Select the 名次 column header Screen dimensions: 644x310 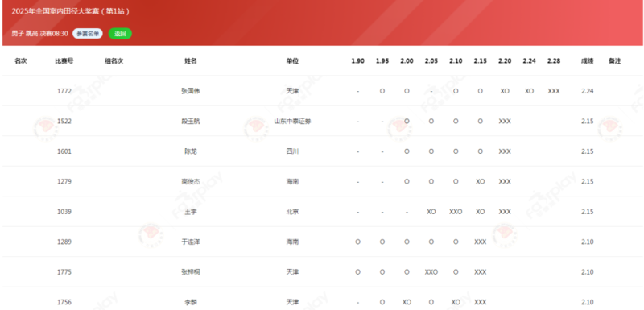pos(21,60)
